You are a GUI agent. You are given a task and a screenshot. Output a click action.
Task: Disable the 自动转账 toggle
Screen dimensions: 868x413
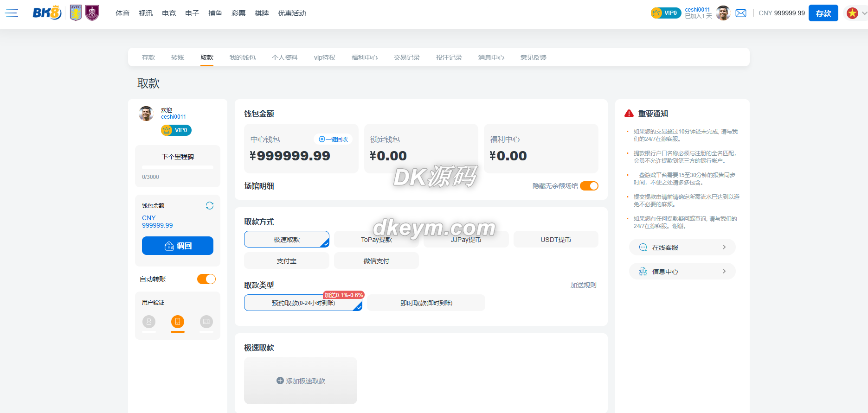pos(206,279)
